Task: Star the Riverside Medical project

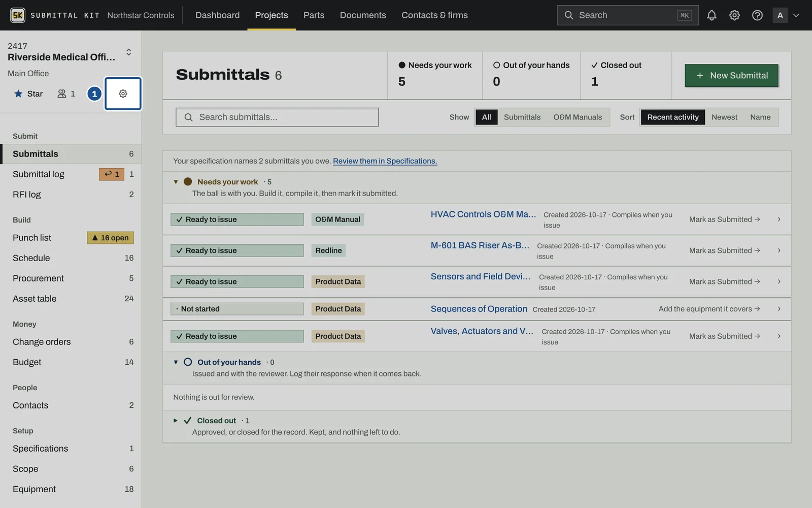Action: point(28,93)
